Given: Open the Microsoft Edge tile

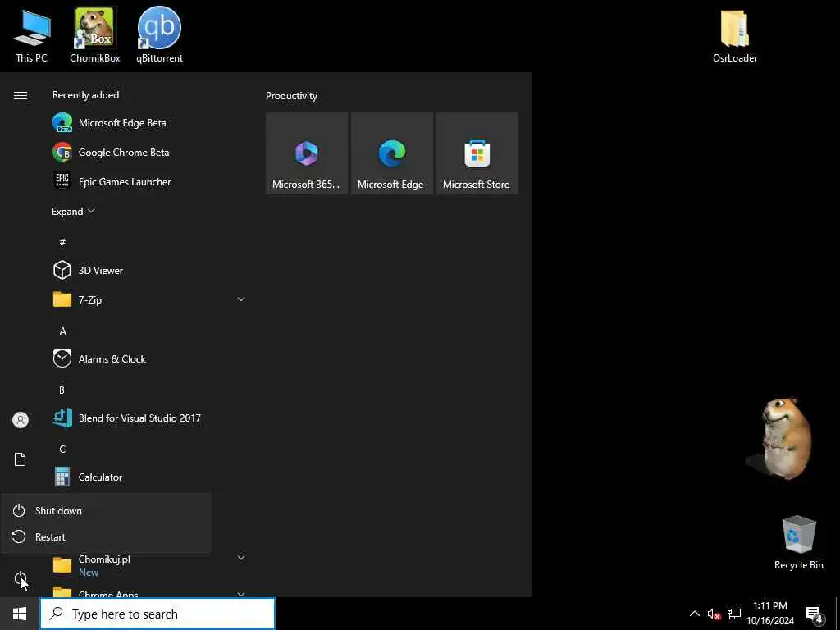Looking at the screenshot, I should click(391, 153).
